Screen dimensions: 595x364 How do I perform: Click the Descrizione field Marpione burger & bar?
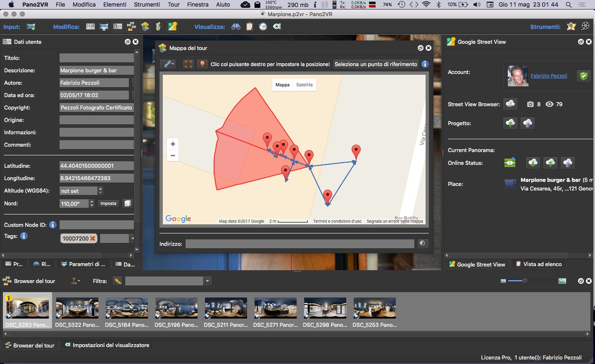(97, 70)
